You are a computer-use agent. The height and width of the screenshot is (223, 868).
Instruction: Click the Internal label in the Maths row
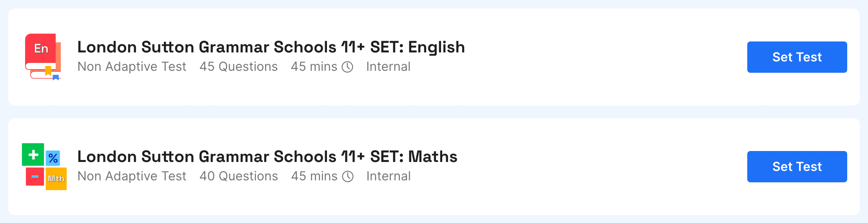tap(388, 176)
